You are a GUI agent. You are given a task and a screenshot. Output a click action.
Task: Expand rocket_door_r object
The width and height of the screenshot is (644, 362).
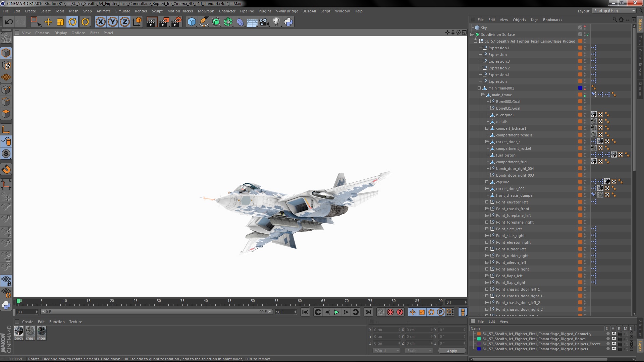(x=487, y=142)
